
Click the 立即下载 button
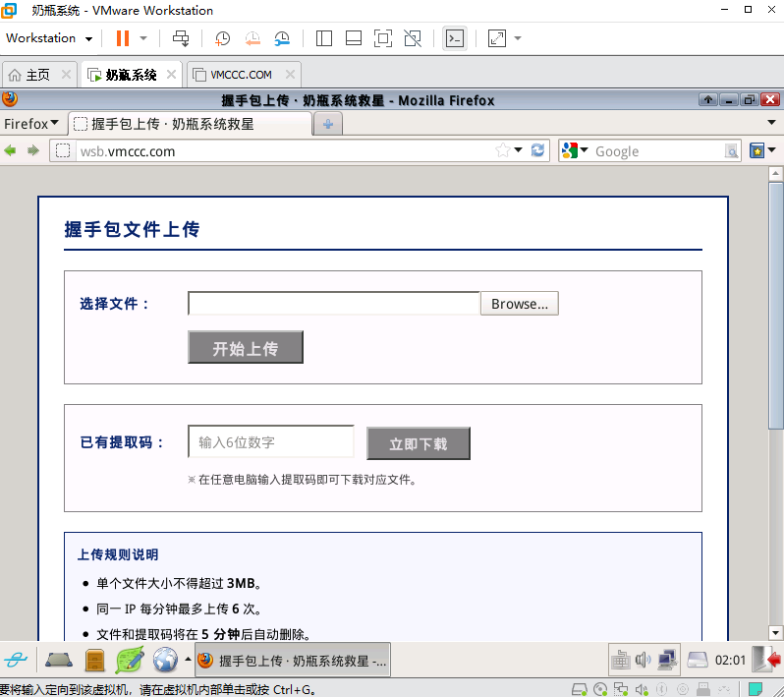[x=419, y=443]
